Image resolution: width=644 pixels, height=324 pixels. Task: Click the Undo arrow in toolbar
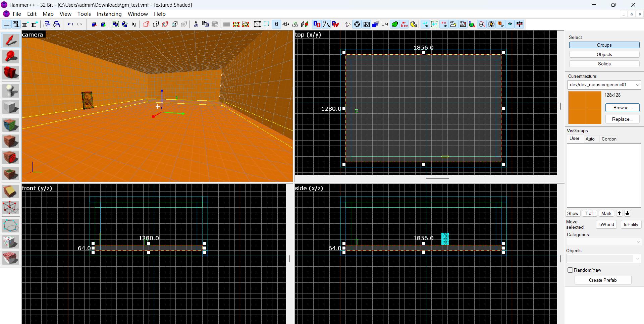click(x=70, y=24)
